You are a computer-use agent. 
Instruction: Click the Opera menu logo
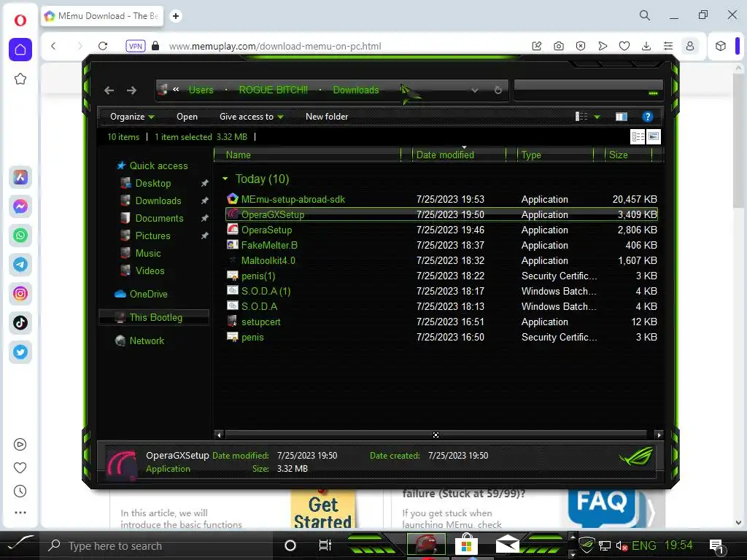pyautogui.click(x=20, y=20)
